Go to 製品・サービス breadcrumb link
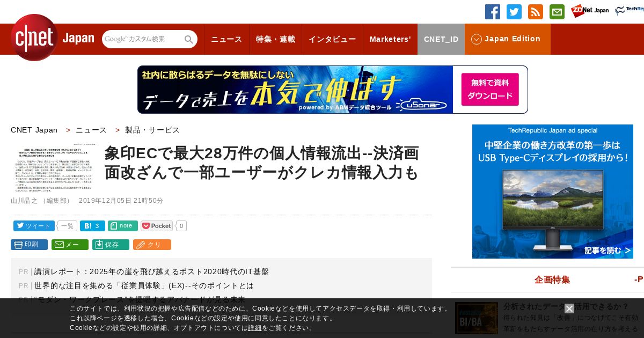 (152, 130)
